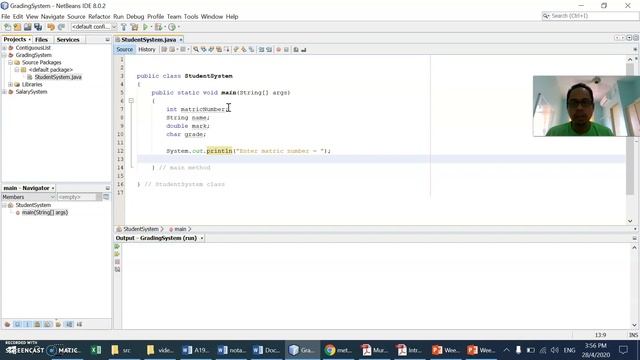Toggle Show Non-Public Members navigator filter
The width and height of the screenshot is (640, 360).
[37, 324]
